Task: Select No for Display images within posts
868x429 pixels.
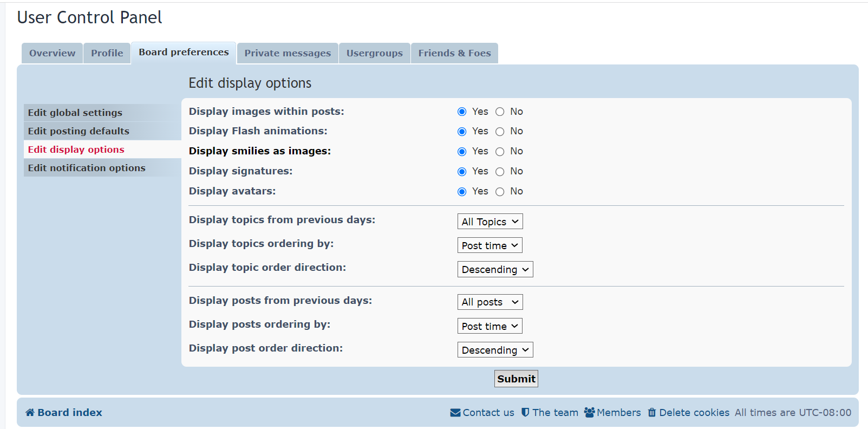Action: (x=500, y=112)
